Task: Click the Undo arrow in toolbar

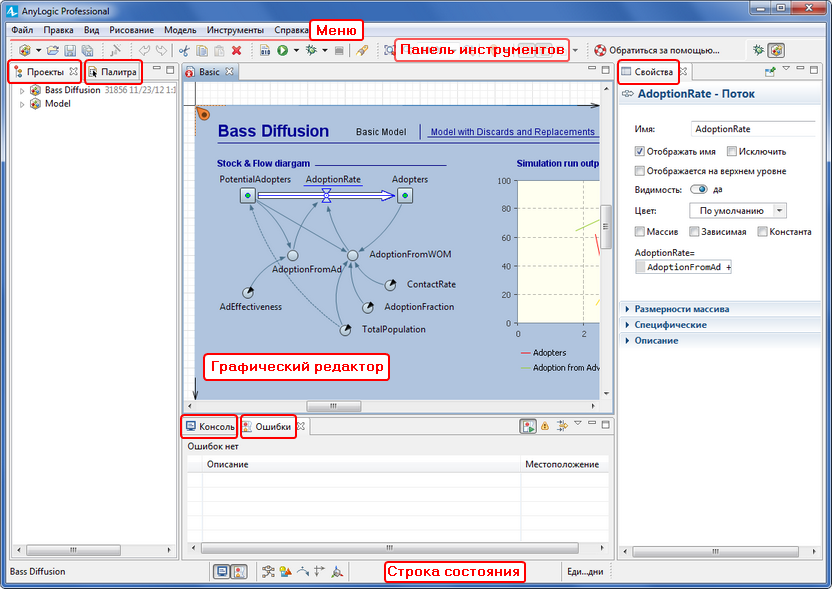Action: 144,50
